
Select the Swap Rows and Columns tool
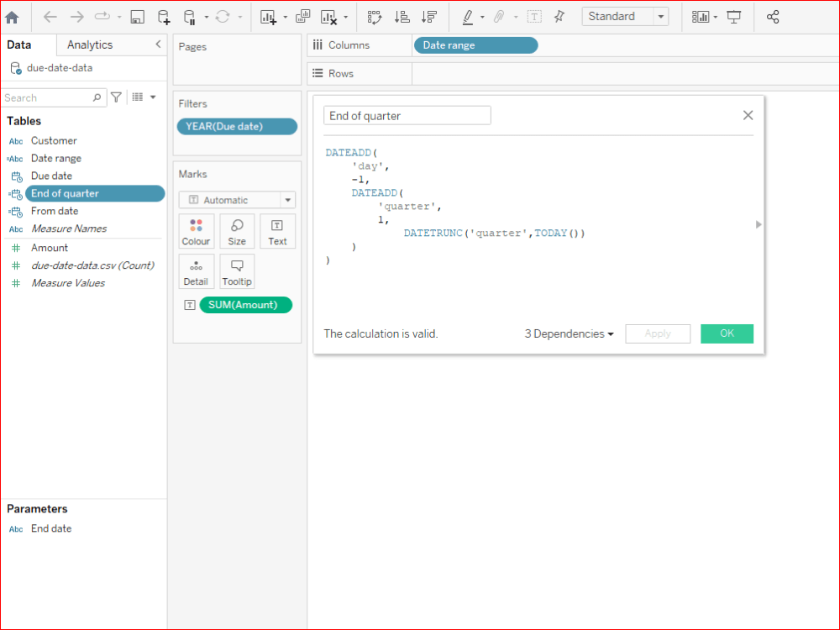[x=375, y=16]
